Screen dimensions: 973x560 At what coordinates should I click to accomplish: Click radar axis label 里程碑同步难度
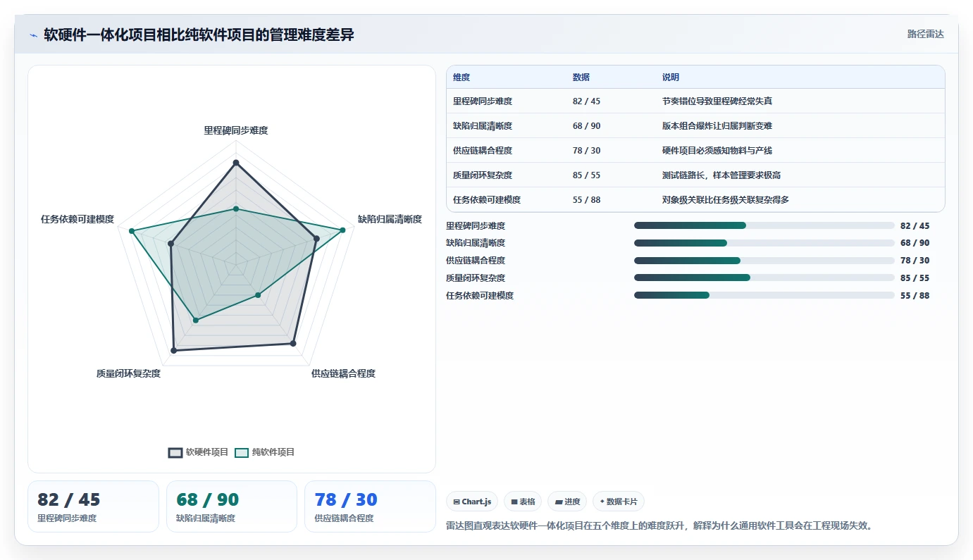tap(236, 130)
